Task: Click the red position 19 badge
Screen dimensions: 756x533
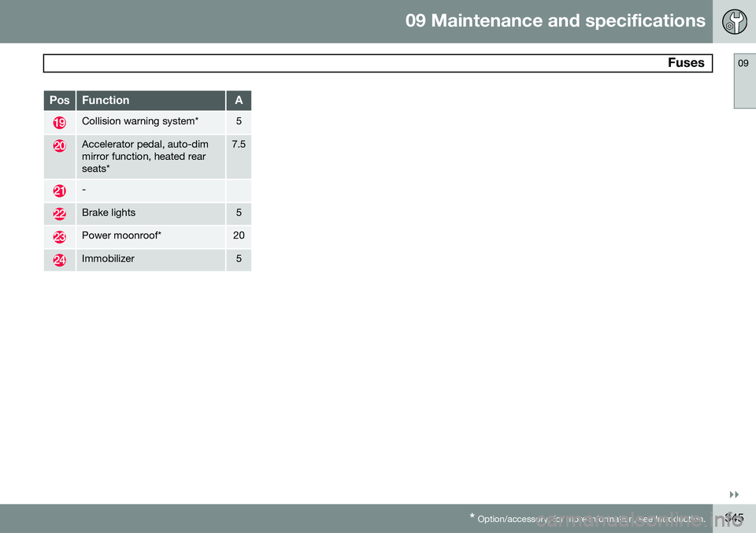Action: coord(59,123)
